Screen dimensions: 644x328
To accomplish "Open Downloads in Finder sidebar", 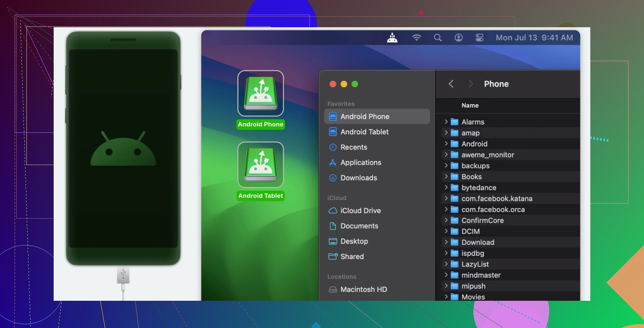I will tap(377, 178).
